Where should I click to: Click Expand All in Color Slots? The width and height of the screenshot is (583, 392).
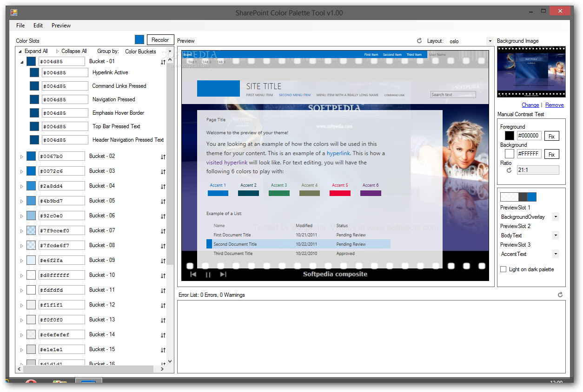point(36,51)
